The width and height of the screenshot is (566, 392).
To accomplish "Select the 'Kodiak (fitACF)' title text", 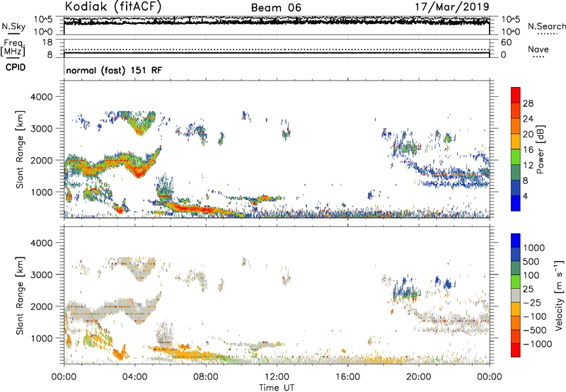I will (x=113, y=6).
